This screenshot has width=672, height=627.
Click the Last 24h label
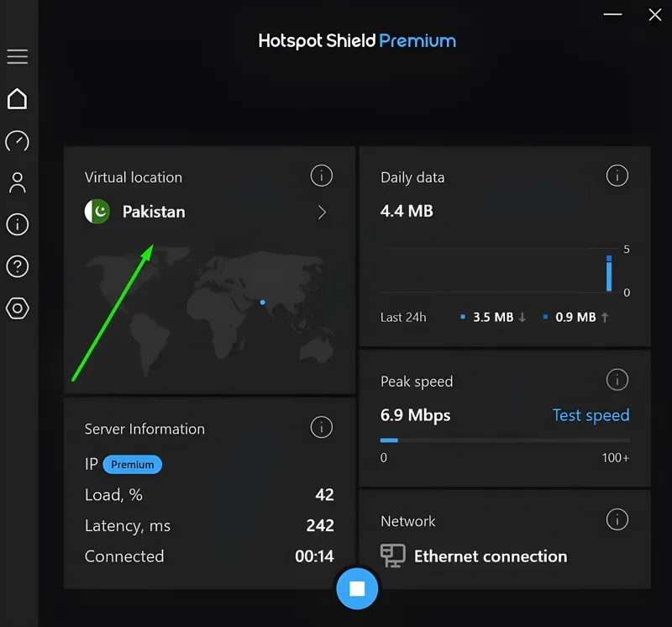(x=403, y=318)
